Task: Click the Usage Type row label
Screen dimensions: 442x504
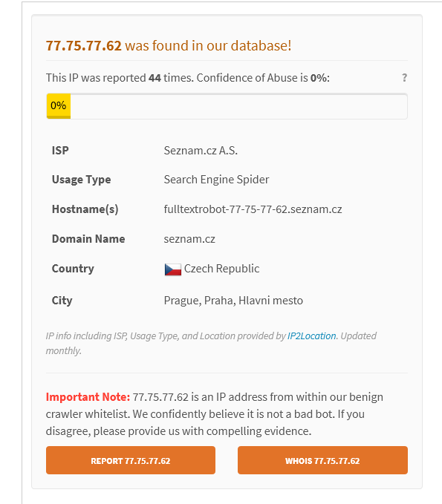Action: pyautogui.click(x=82, y=180)
